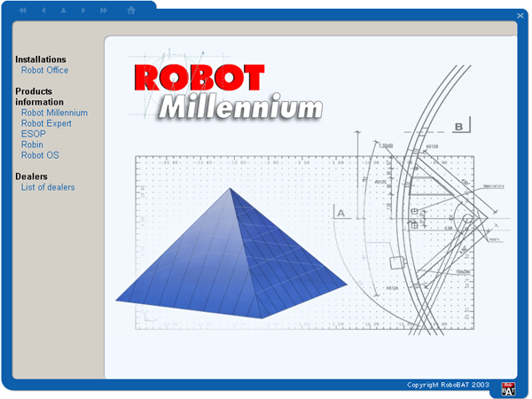Screen dimensions: 532x399
Task: Go back with single left arrow
Action: click(x=43, y=11)
